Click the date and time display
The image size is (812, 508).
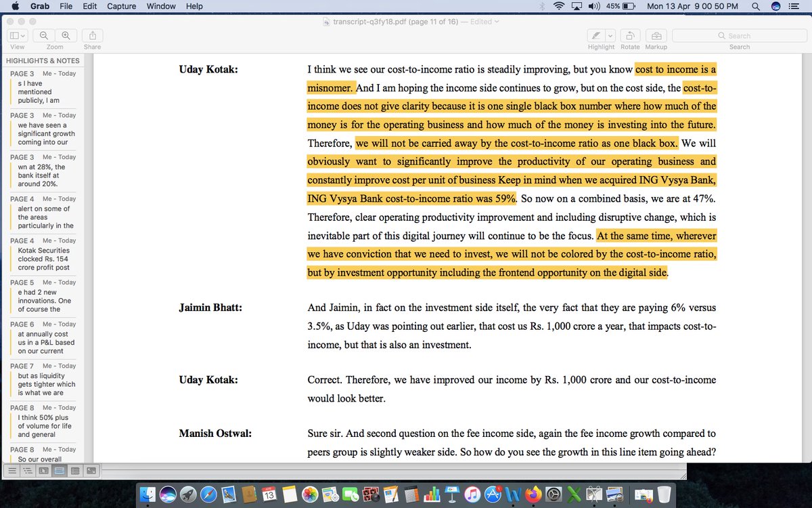click(x=692, y=6)
